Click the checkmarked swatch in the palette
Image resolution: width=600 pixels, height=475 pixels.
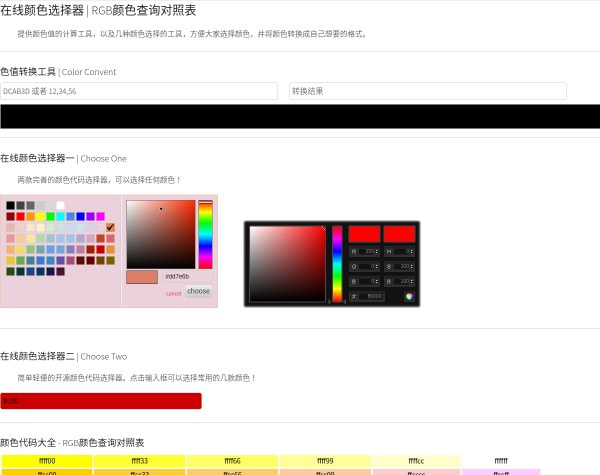(110, 227)
